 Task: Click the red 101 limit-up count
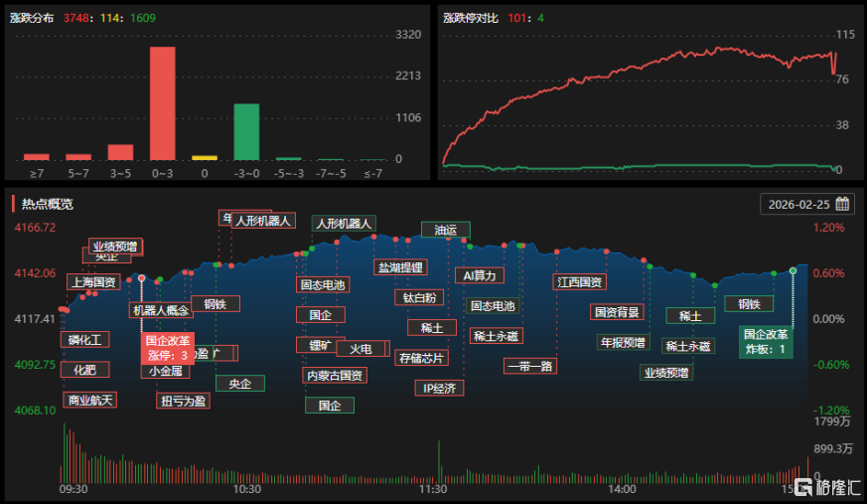tap(517, 18)
